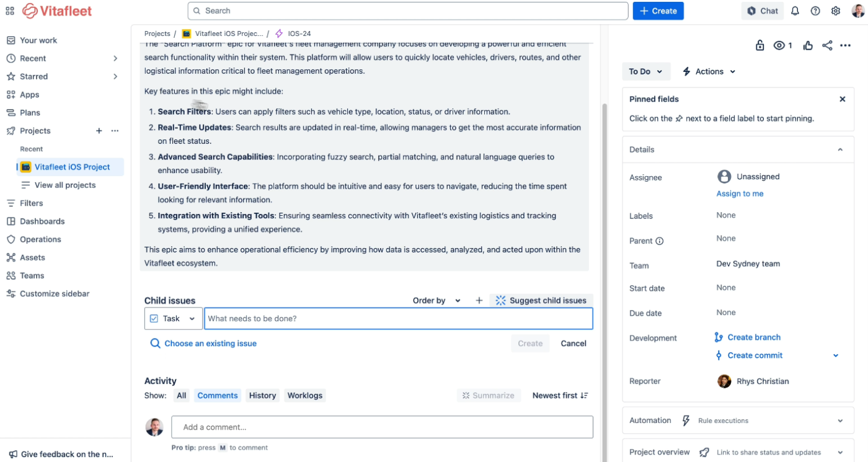Toggle Newest first sort order
This screenshot has width=868, height=462.
click(560, 396)
